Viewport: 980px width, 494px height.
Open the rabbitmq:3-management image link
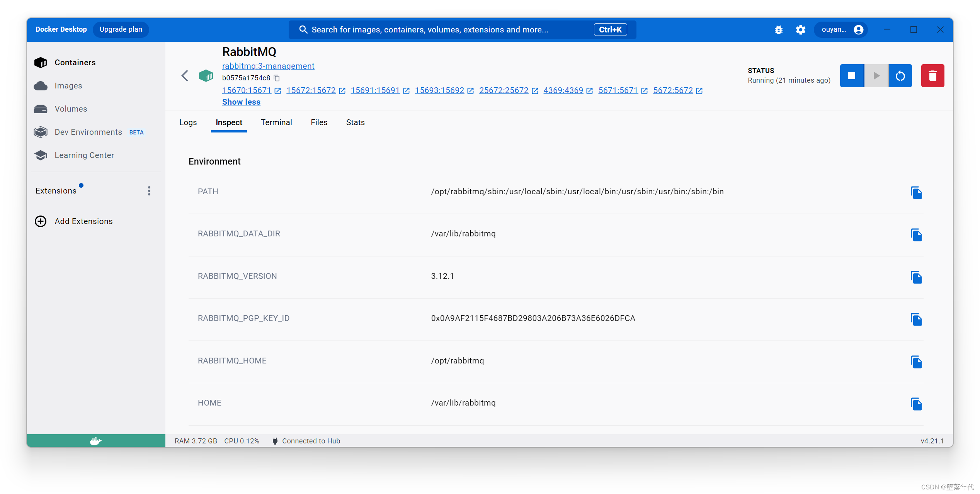pyautogui.click(x=268, y=66)
